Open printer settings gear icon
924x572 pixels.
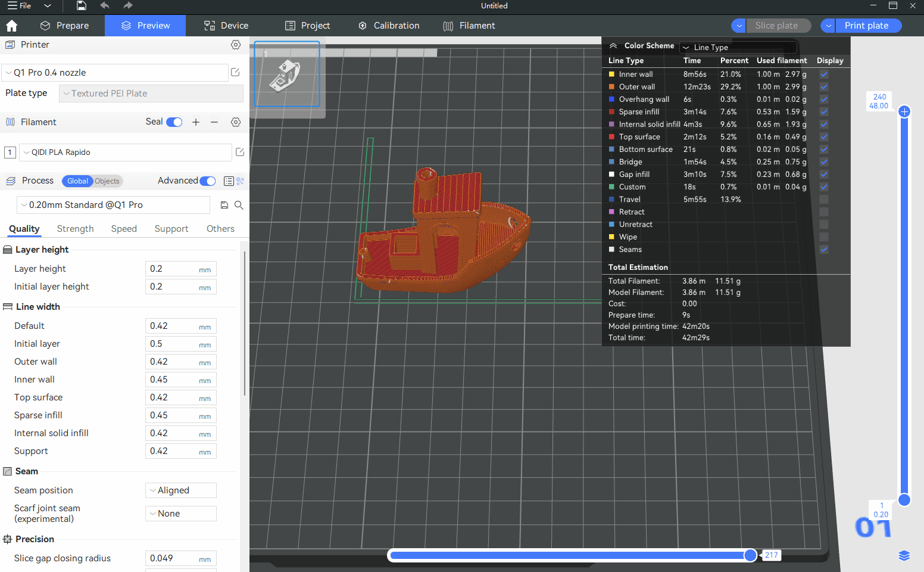[x=236, y=45]
